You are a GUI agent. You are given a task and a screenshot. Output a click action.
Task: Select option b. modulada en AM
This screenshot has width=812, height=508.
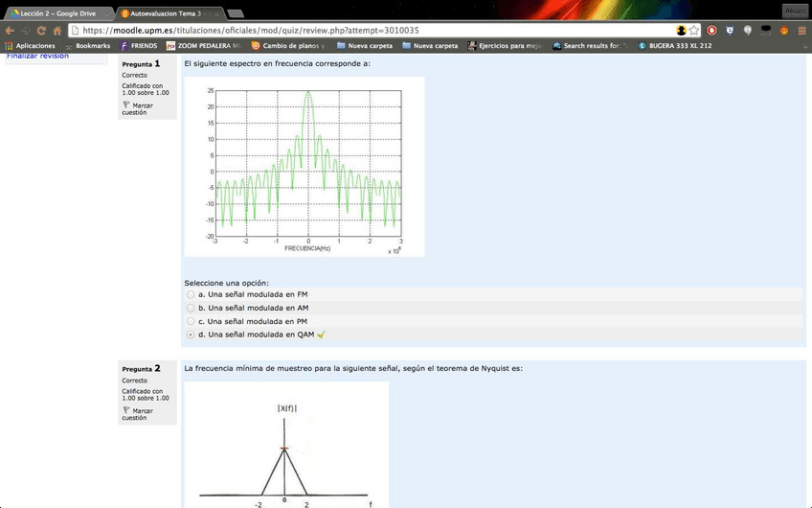pos(191,308)
